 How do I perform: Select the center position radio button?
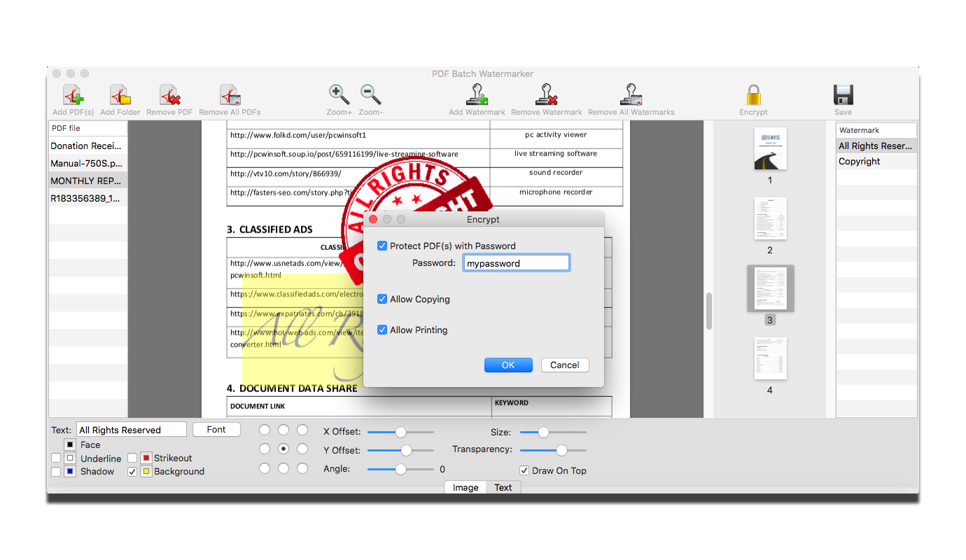tap(283, 449)
